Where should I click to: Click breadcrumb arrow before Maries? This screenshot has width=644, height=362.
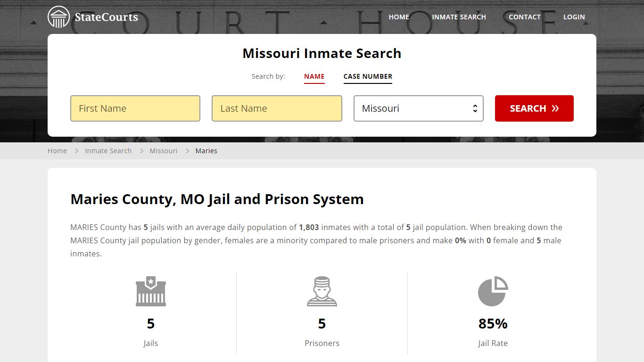pos(187,151)
